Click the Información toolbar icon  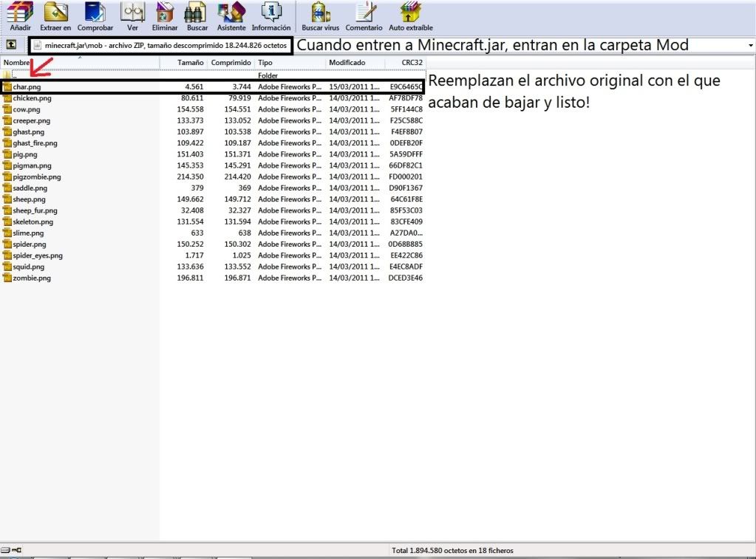coord(271,16)
